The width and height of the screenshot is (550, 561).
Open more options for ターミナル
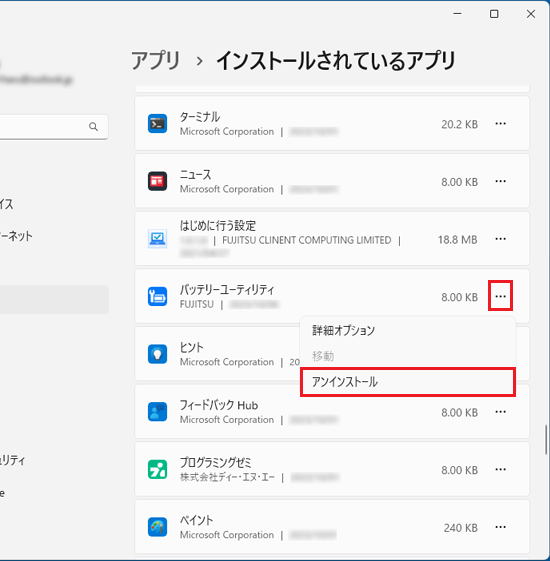(500, 124)
